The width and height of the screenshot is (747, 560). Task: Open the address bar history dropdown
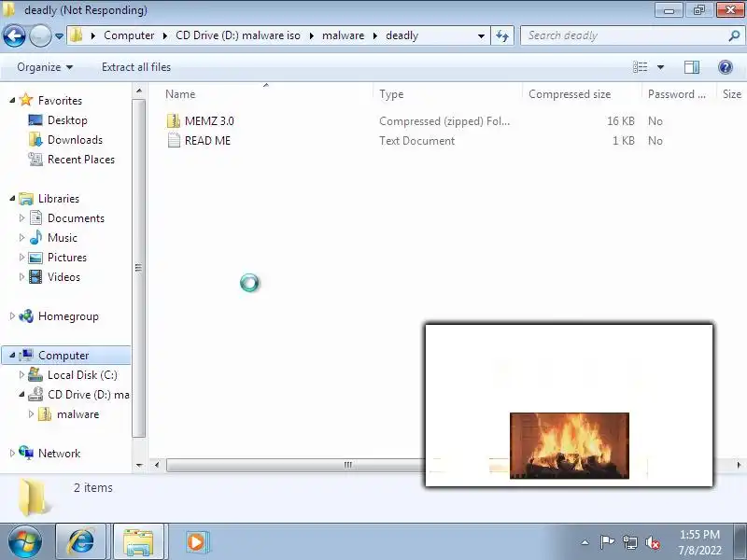click(481, 35)
